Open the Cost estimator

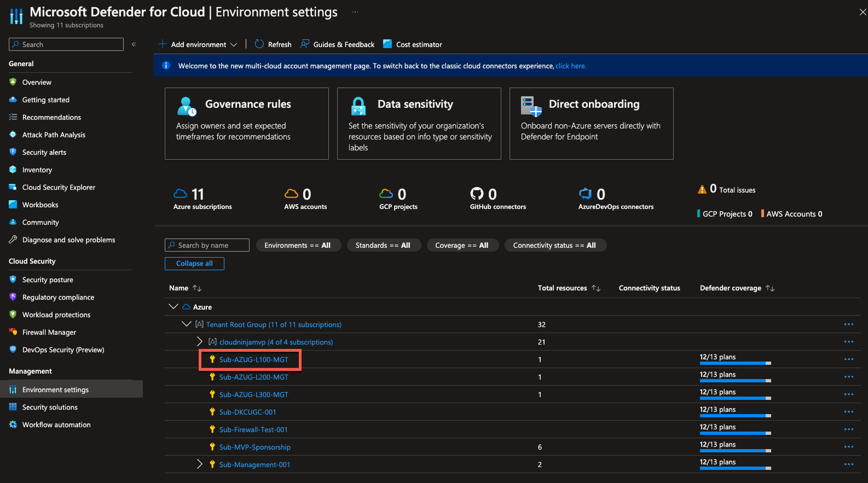(413, 44)
